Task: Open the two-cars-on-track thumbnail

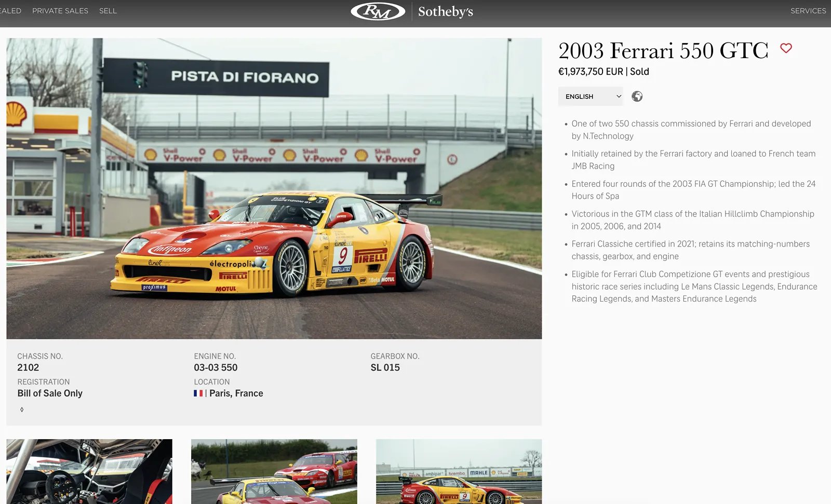Action: coord(274,471)
